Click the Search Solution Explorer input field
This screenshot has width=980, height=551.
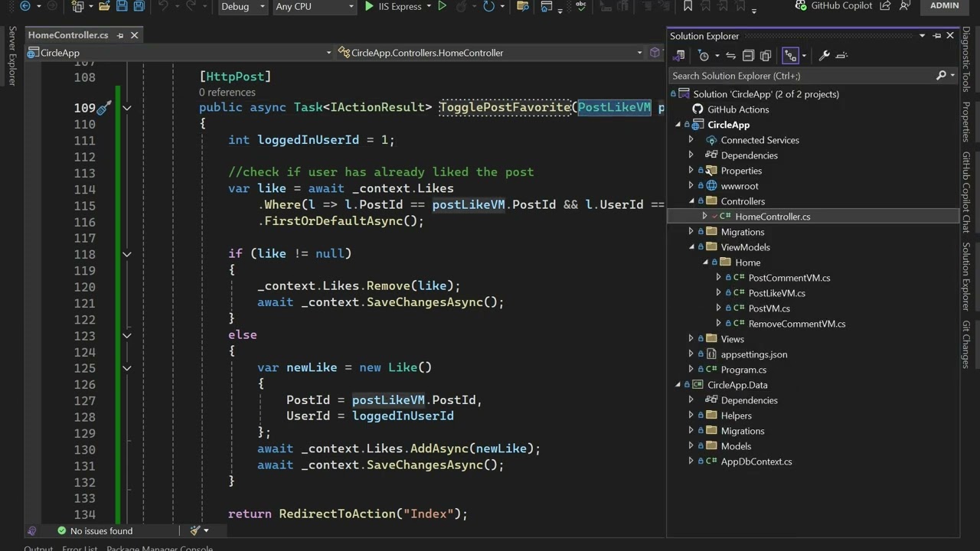click(802, 76)
